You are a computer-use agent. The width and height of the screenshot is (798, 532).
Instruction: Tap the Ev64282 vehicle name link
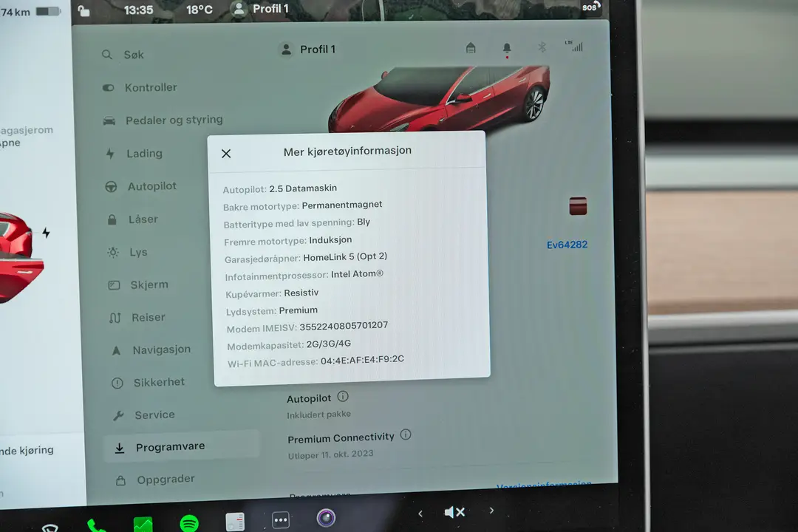567,245
